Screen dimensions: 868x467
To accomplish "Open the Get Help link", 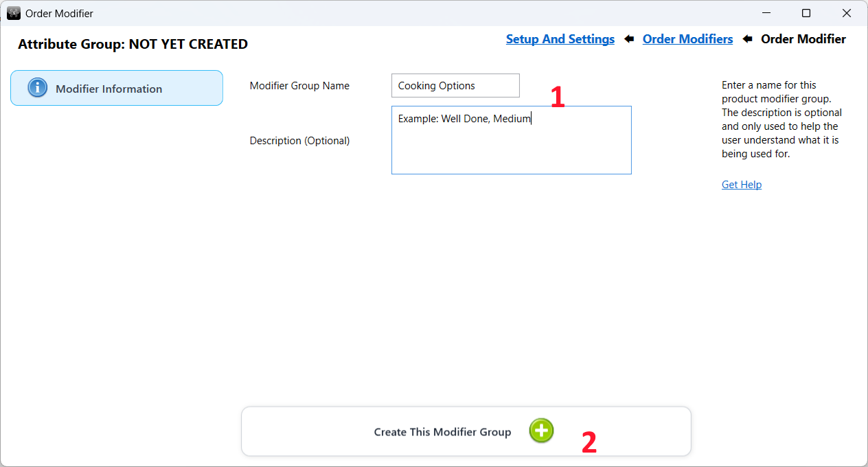I will 742,184.
